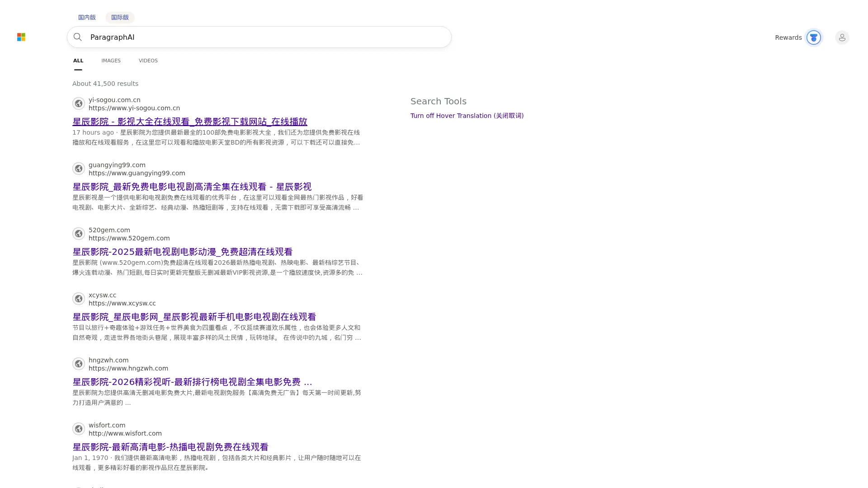Click the URL http://www.wisfort.com
This screenshot has height=488, width=868.
pyautogui.click(x=125, y=433)
